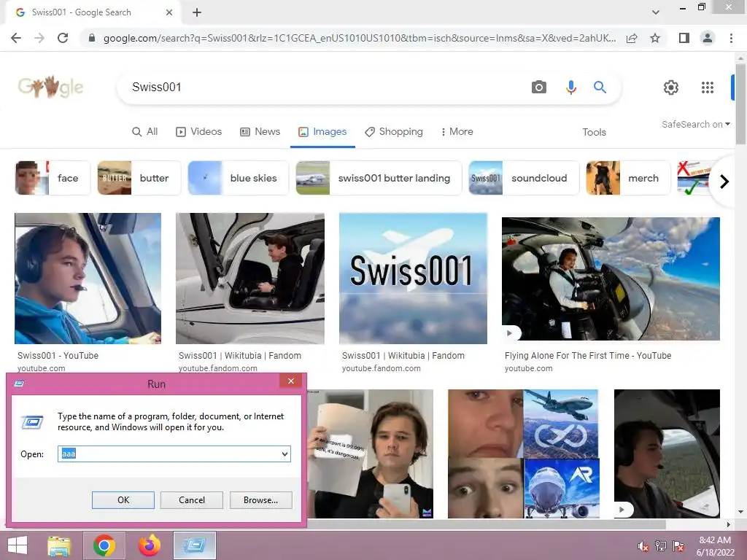747x560 pixels.
Task: Open Chrome profile avatar
Action: [708, 38]
